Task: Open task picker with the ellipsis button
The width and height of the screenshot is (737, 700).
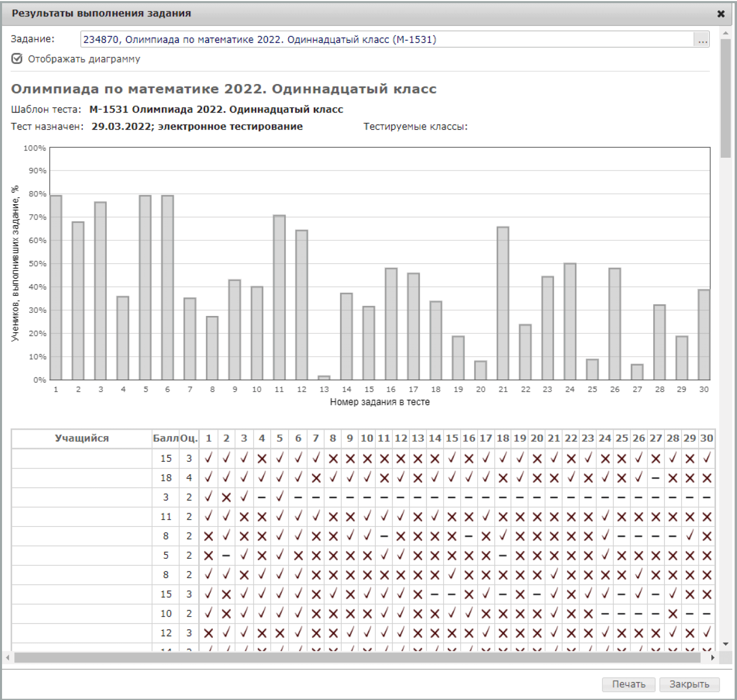Action: click(x=702, y=39)
